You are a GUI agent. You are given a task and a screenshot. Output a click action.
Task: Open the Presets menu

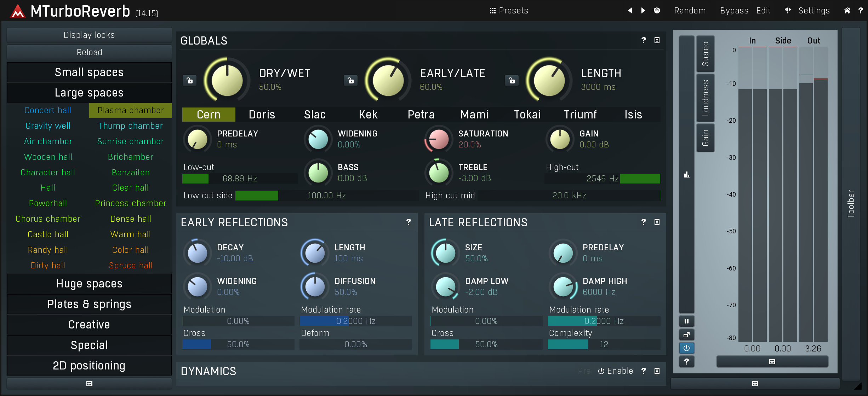pos(509,11)
